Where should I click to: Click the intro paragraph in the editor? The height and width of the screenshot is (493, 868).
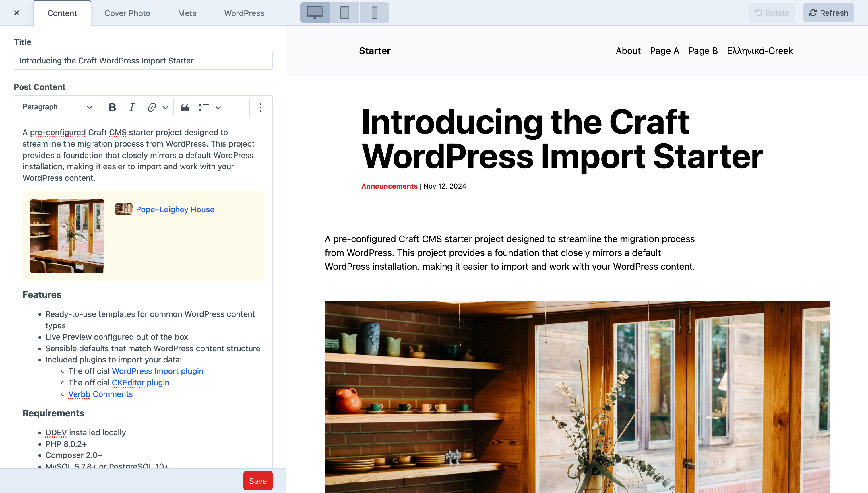[x=138, y=155]
